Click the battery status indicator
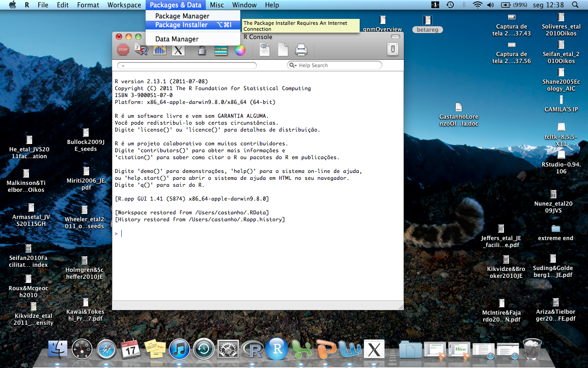The height and width of the screenshot is (368, 588). click(x=514, y=5)
